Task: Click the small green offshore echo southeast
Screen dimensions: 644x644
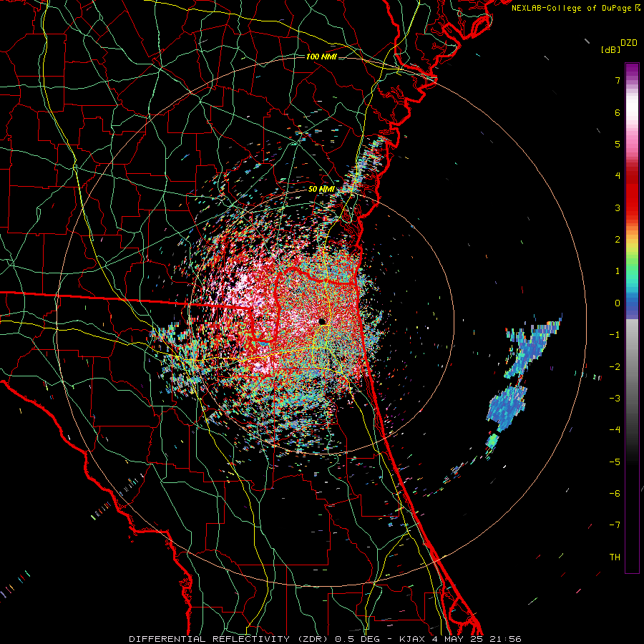Action: tap(493, 440)
